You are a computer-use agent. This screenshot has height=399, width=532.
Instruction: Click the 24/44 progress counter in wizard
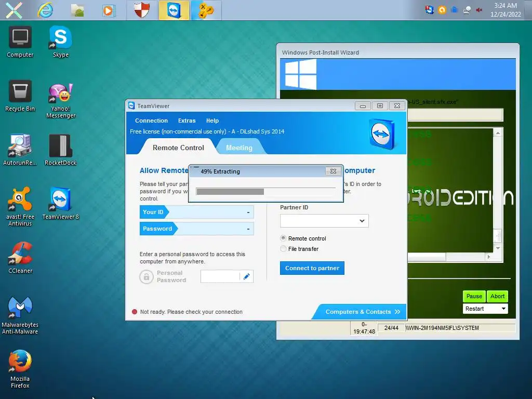click(x=391, y=328)
